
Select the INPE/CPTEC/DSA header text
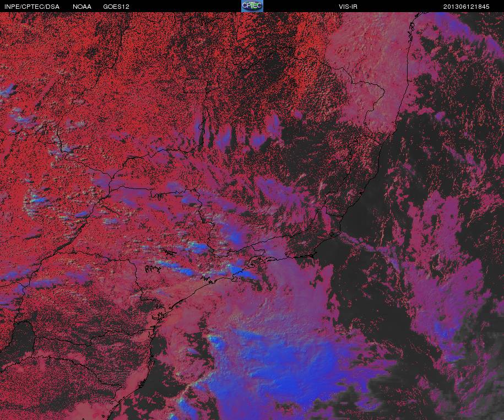point(32,7)
